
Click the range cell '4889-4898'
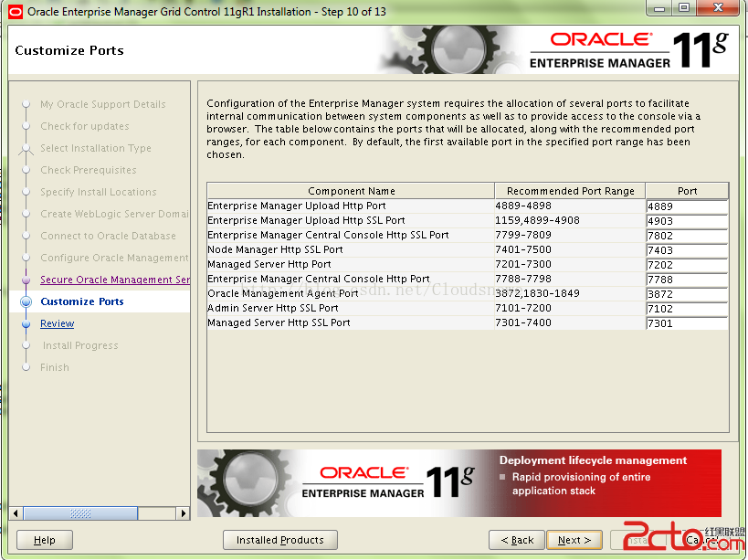523,206
